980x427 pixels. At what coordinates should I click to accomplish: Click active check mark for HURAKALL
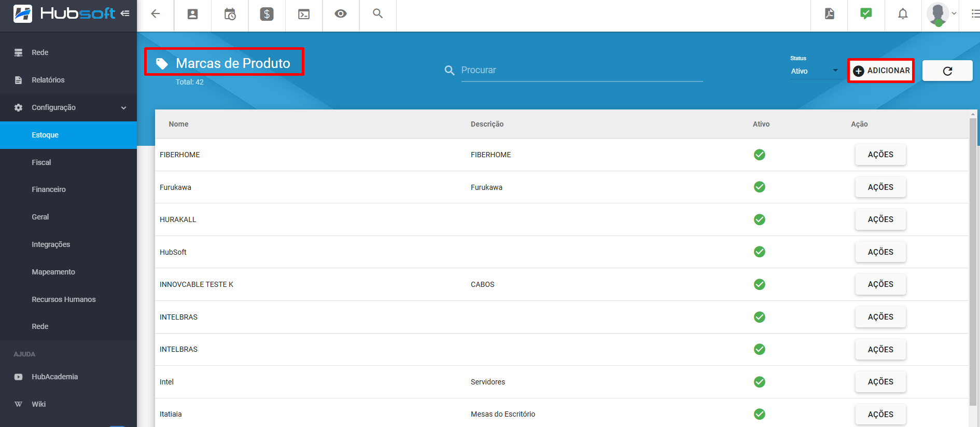760,219
